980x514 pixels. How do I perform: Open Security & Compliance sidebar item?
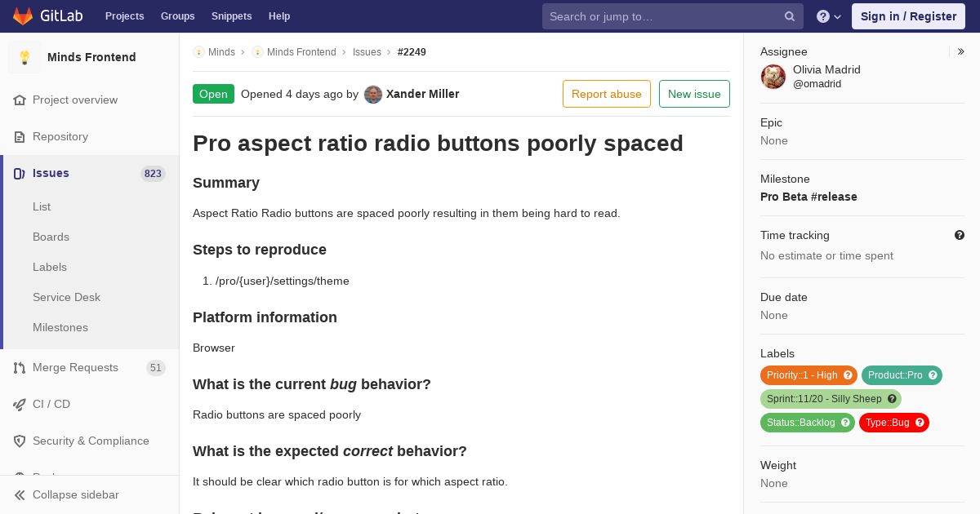pyautogui.click(x=90, y=441)
